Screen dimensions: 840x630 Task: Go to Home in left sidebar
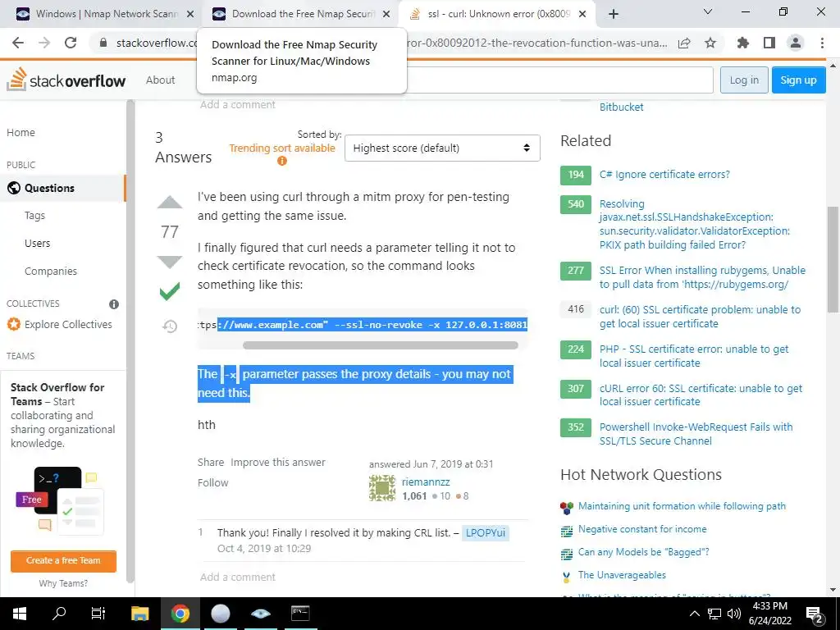coord(21,132)
